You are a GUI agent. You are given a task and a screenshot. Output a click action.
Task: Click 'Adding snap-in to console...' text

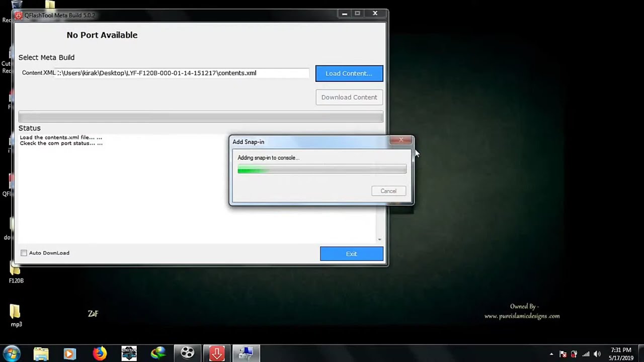pos(269,158)
